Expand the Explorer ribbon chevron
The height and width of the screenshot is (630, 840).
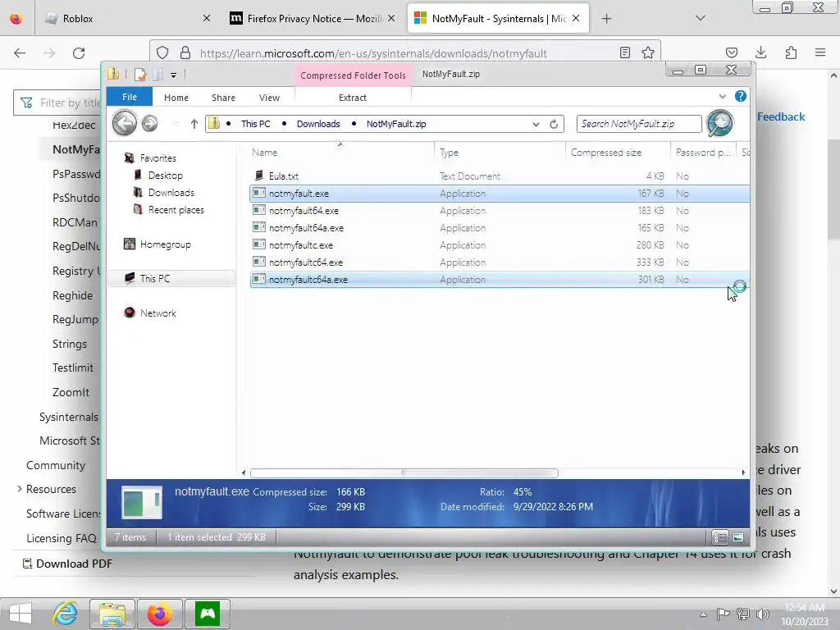[723, 97]
